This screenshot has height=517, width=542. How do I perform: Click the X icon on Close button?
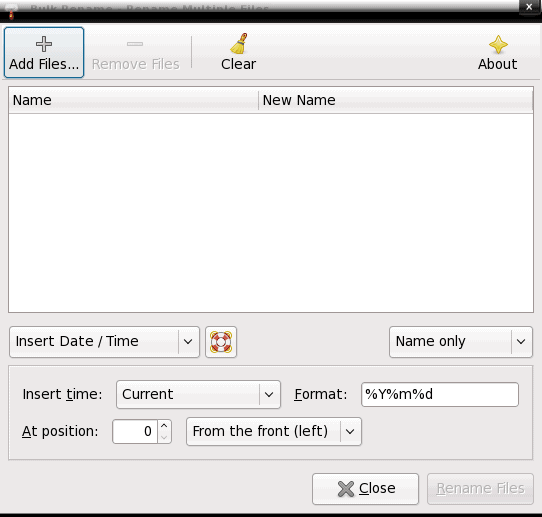click(346, 489)
